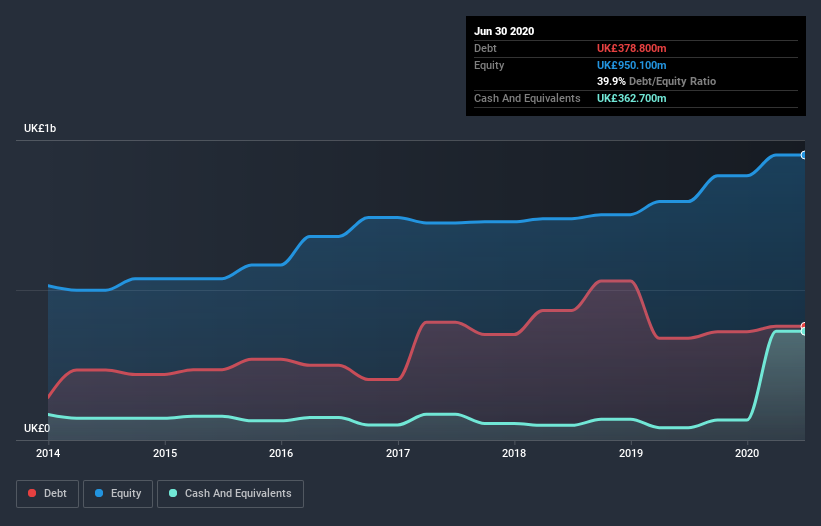
Task: Click the UK£362.700m cash value
Action: pos(631,98)
